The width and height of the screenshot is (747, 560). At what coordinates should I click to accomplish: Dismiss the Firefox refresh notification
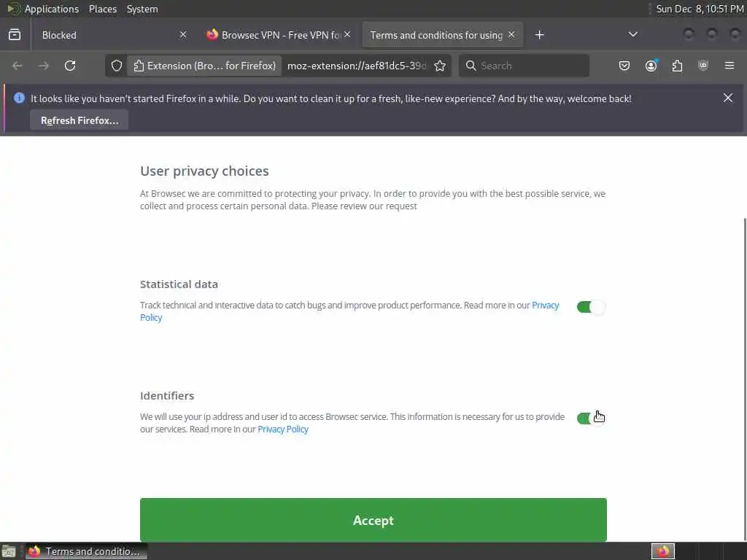pos(728,98)
